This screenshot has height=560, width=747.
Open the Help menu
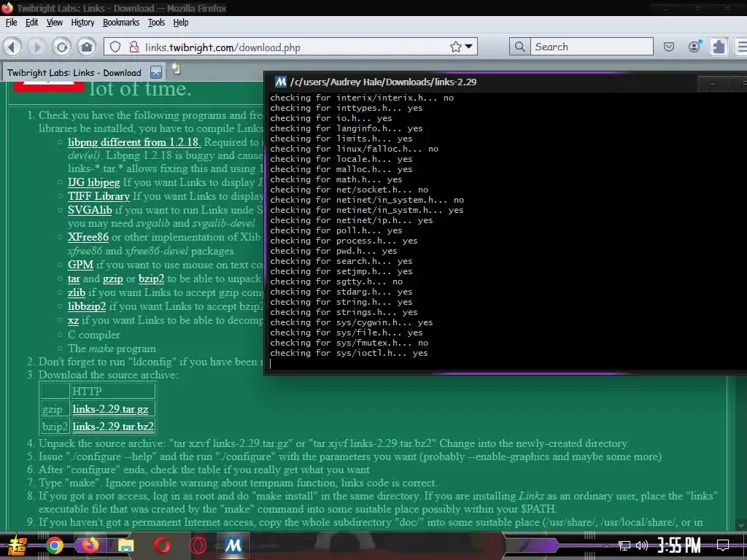(181, 23)
